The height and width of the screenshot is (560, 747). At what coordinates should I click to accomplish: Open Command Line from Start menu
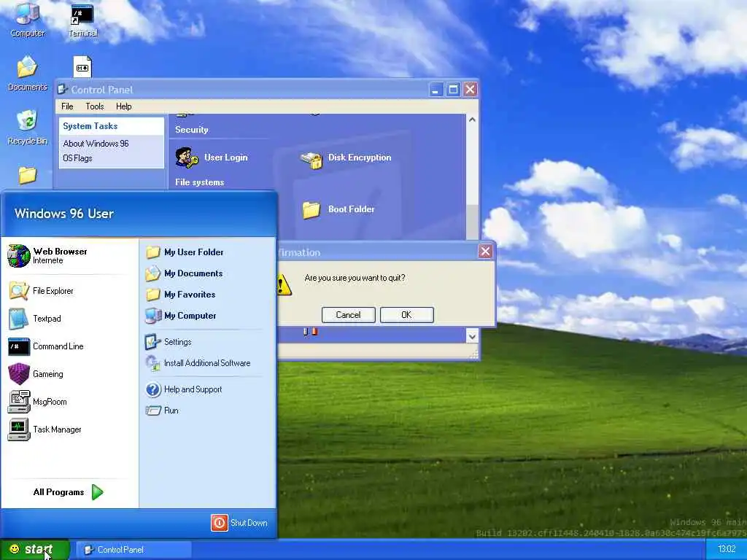tap(69, 346)
